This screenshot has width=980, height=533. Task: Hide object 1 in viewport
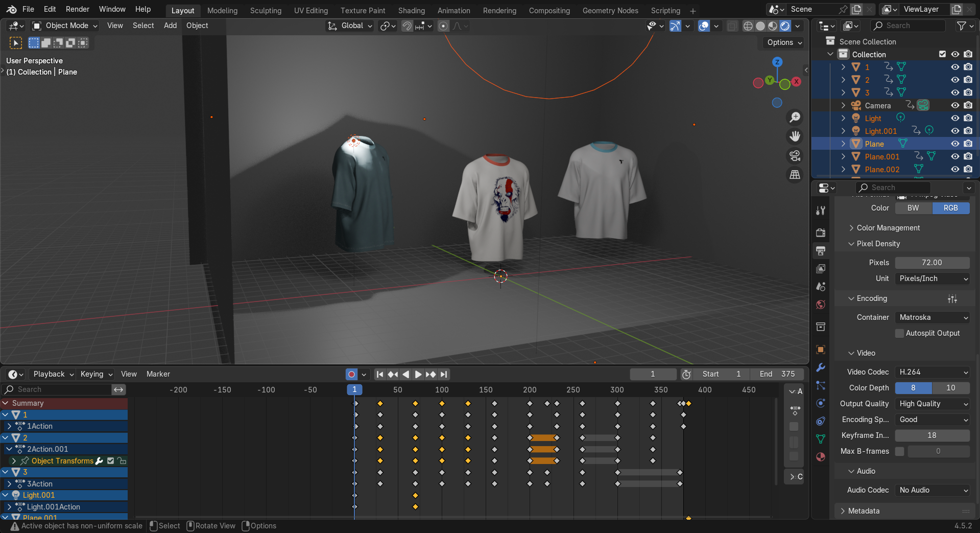point(955,67)
